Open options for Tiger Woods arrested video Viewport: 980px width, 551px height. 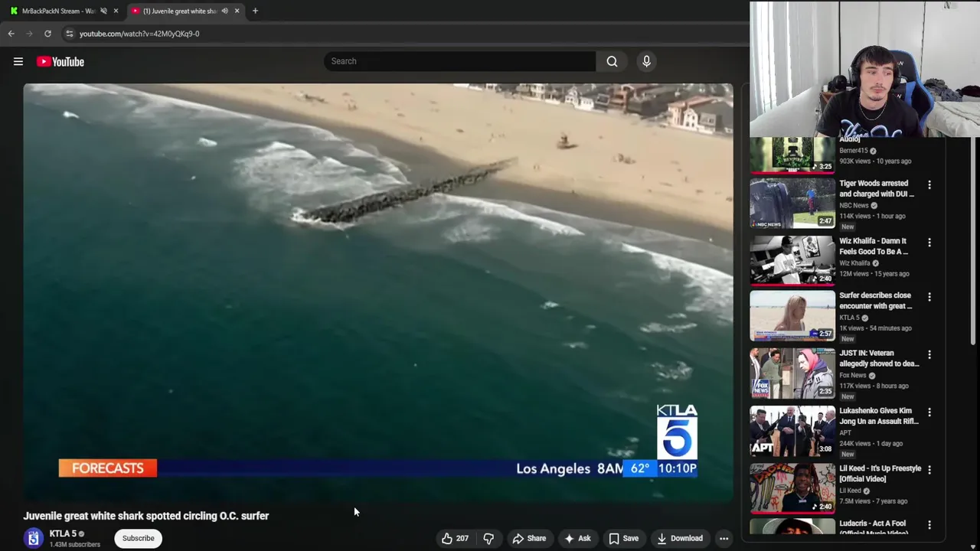click(929, 184)
